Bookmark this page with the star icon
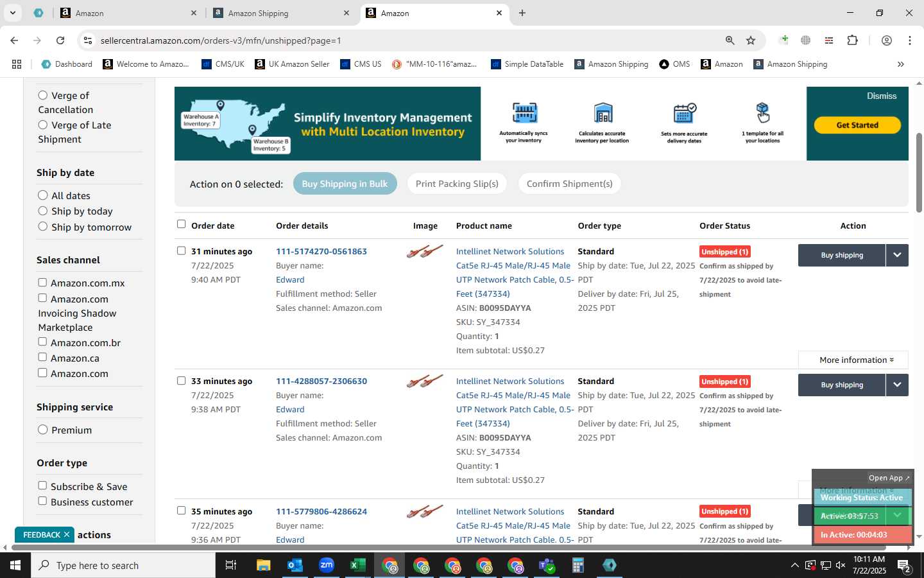Screen dimensions: 924x578 (x=751, y=40)
